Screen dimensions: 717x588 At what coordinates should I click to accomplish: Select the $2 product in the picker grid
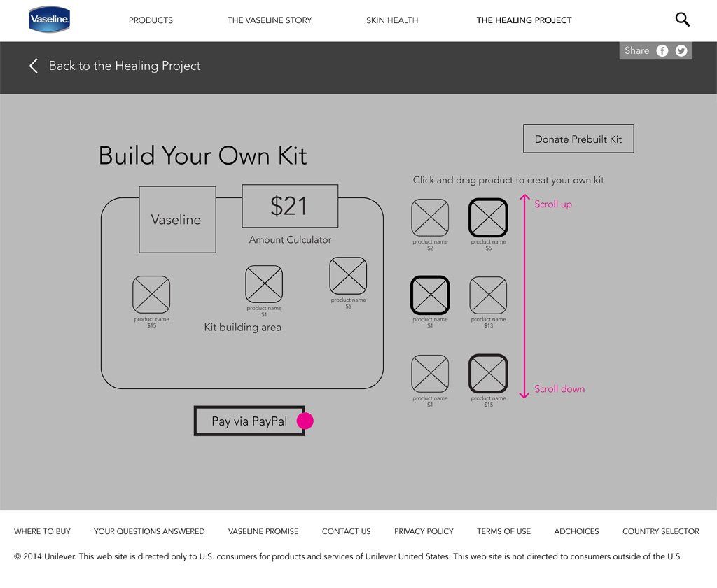coord(430,218)
